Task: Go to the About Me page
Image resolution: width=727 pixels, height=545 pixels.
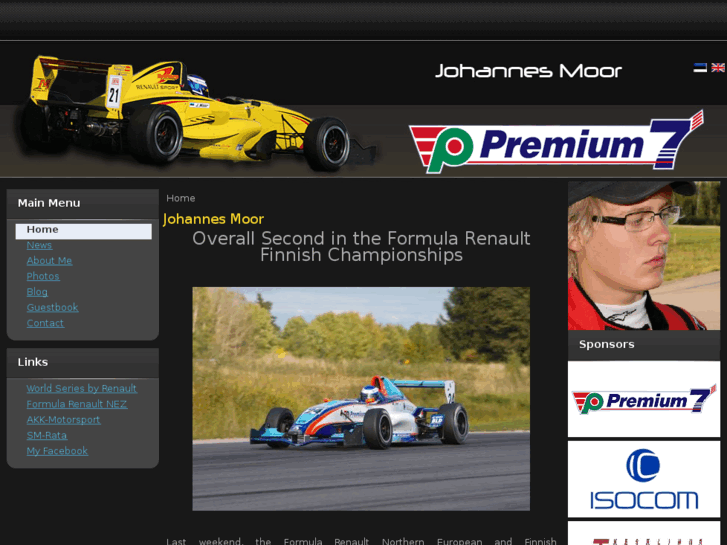Action: coord(49,261)
